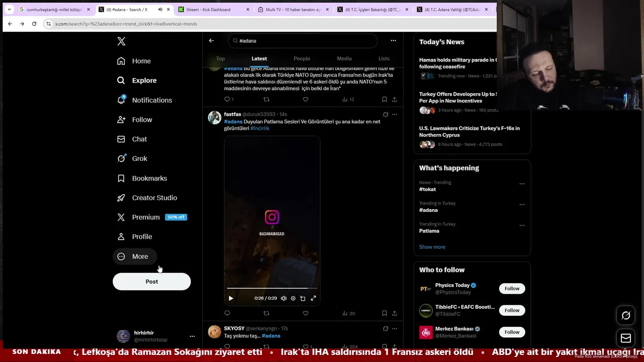Open the Messages floating envelope button
The height and width of the screenshot is (362, 644).
tap(626, 338)
